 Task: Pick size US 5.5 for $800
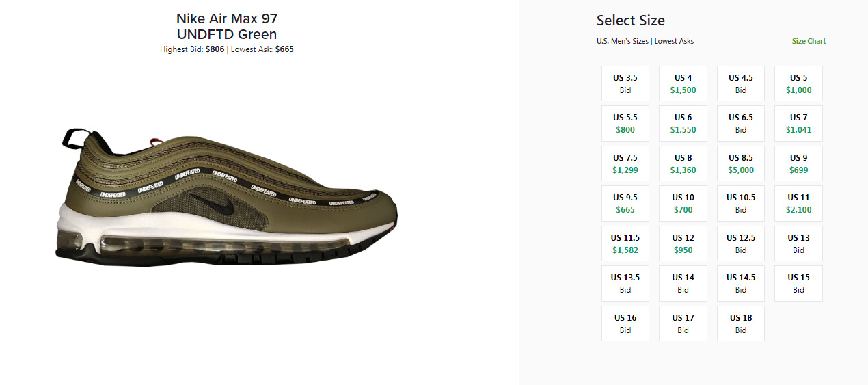pos(625,123)
